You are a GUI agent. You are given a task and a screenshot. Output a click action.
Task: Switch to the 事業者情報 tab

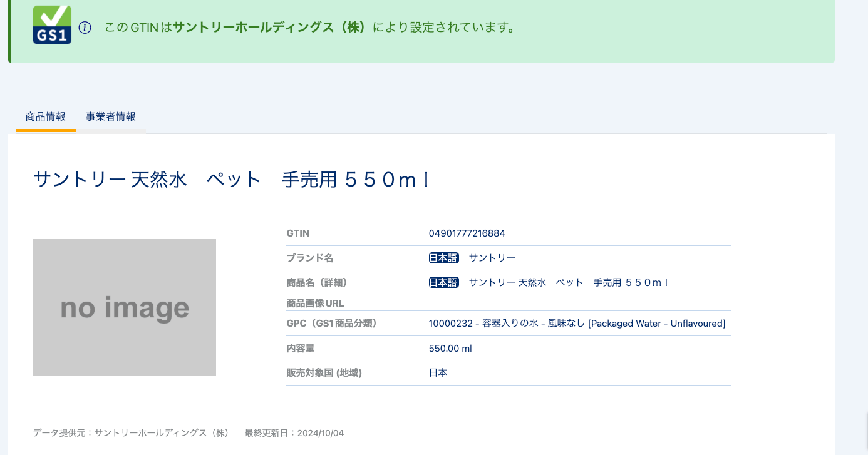(x=111, y=116)
